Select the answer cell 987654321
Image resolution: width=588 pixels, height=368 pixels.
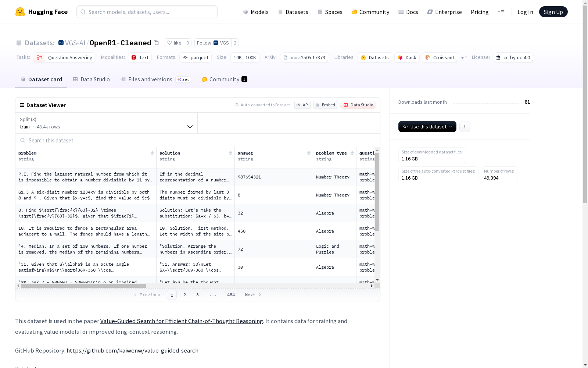click(x=274, y=177)
